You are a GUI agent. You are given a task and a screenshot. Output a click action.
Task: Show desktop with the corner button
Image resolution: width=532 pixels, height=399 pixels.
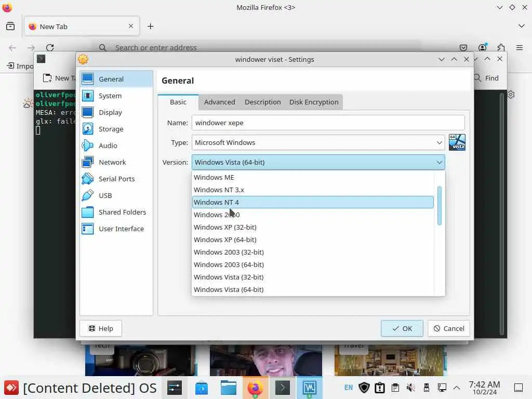(518, 388)
